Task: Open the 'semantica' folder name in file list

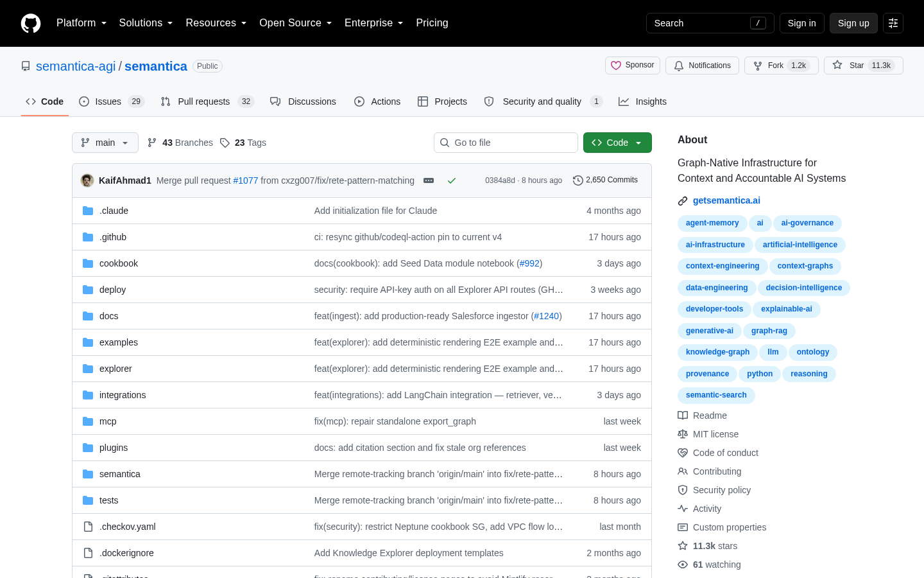Action: click(x=120, y=474)
